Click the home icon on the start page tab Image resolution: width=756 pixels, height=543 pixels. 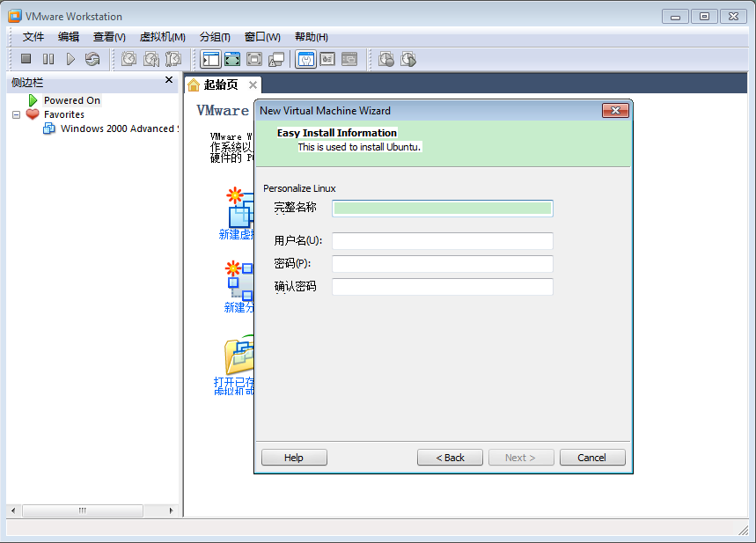194,84
